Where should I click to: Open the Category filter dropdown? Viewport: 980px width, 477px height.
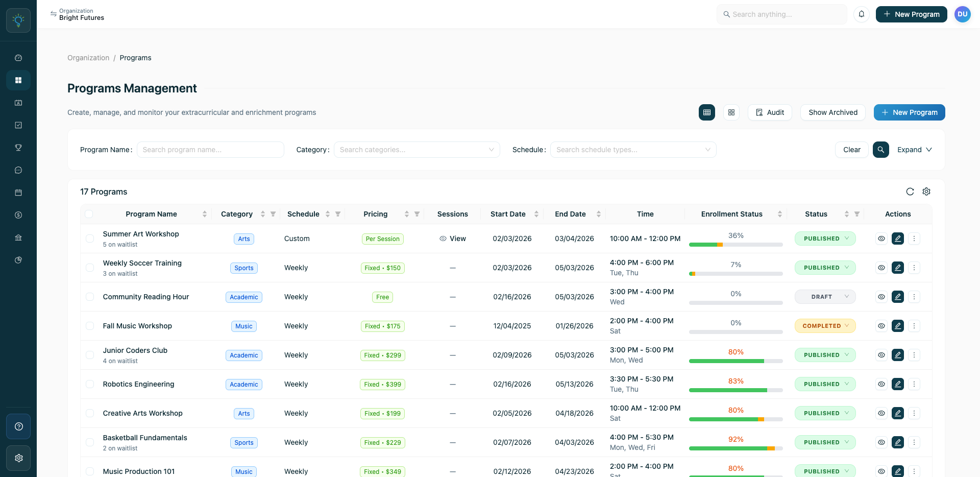[x=417, y=150]
